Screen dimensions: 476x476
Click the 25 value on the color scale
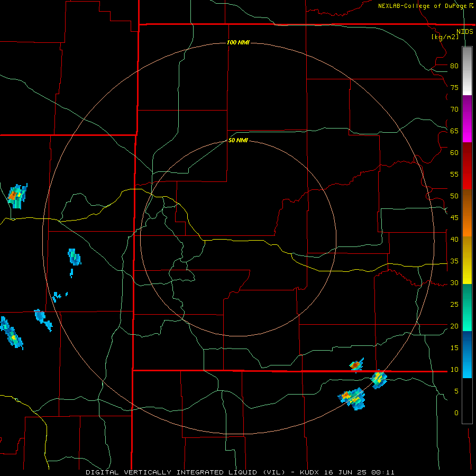tap(454, 305)
